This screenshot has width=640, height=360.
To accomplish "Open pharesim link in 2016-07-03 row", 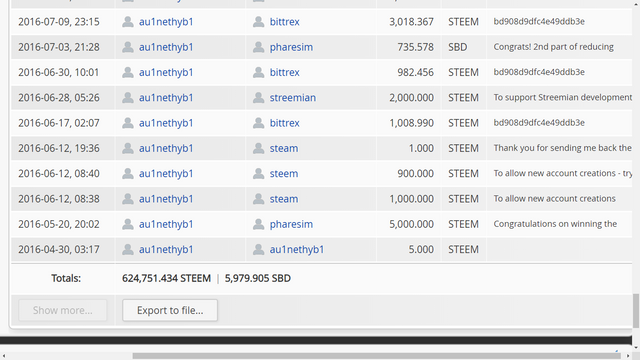I will click(x=291, y=47).
